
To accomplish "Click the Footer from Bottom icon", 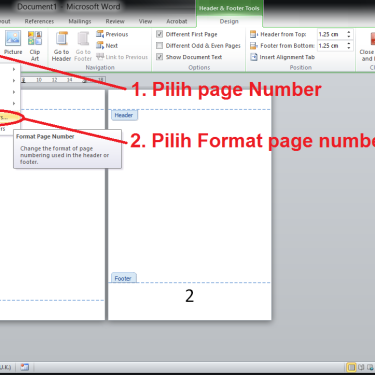I will (x=254, y=46).
